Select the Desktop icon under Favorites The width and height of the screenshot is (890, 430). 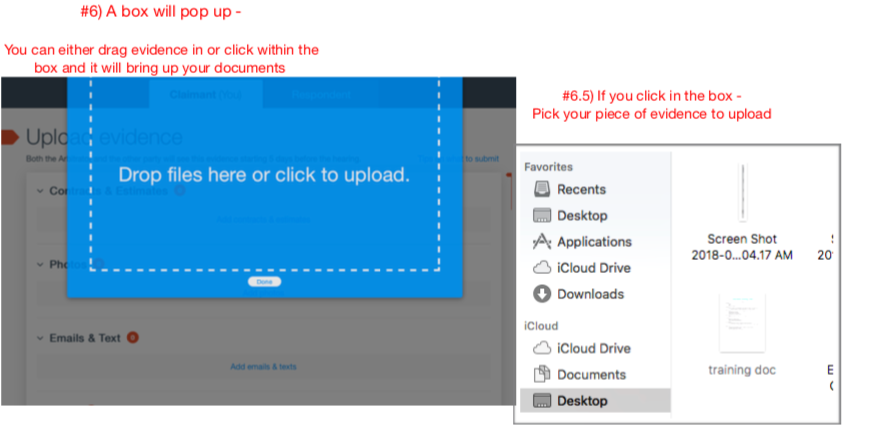click(541, 215)
